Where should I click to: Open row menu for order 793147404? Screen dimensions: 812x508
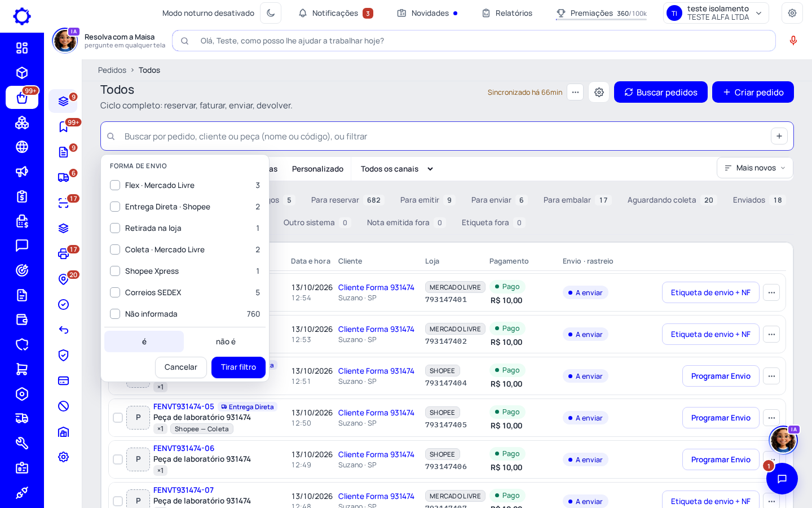771,376
